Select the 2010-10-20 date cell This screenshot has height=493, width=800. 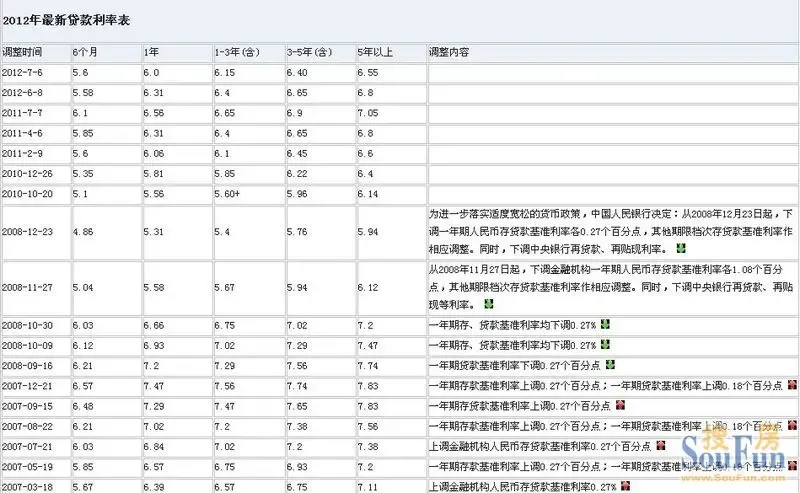pyautogui.click(x=26, y=193)
